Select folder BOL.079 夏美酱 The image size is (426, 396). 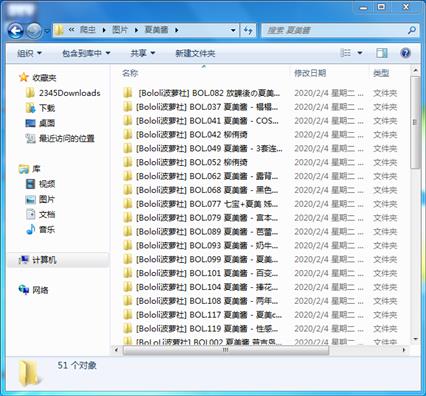207,218
